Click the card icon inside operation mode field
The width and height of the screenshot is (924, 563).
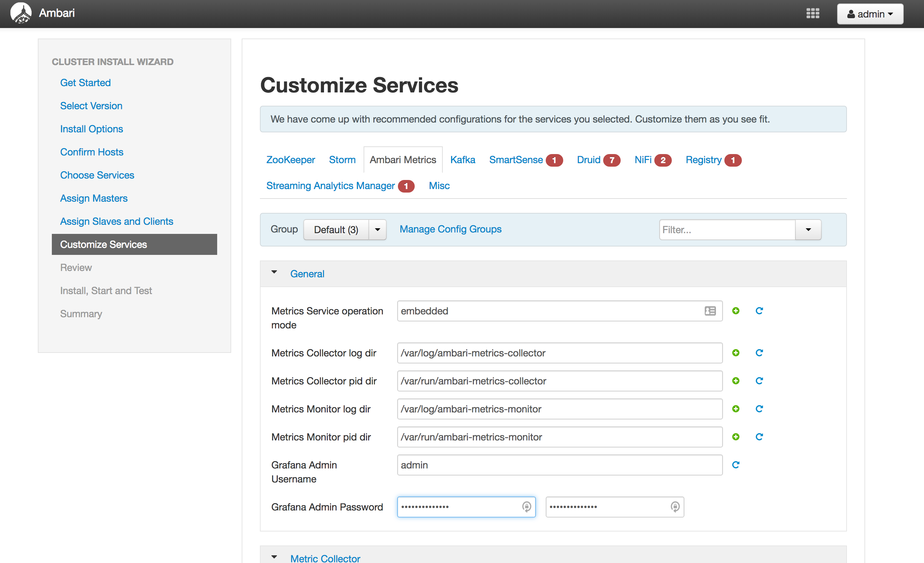coord(710,311)
